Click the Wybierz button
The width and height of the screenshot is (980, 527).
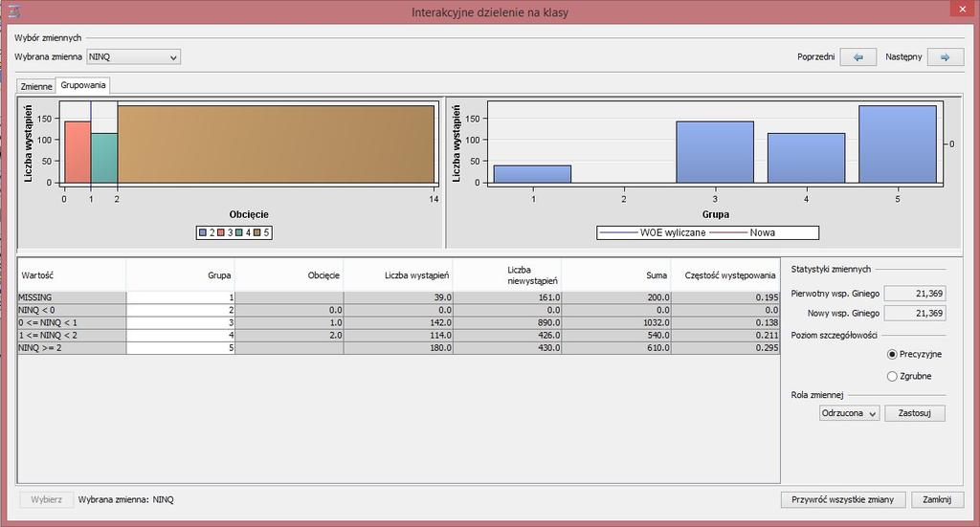click(x=46, y=499)
